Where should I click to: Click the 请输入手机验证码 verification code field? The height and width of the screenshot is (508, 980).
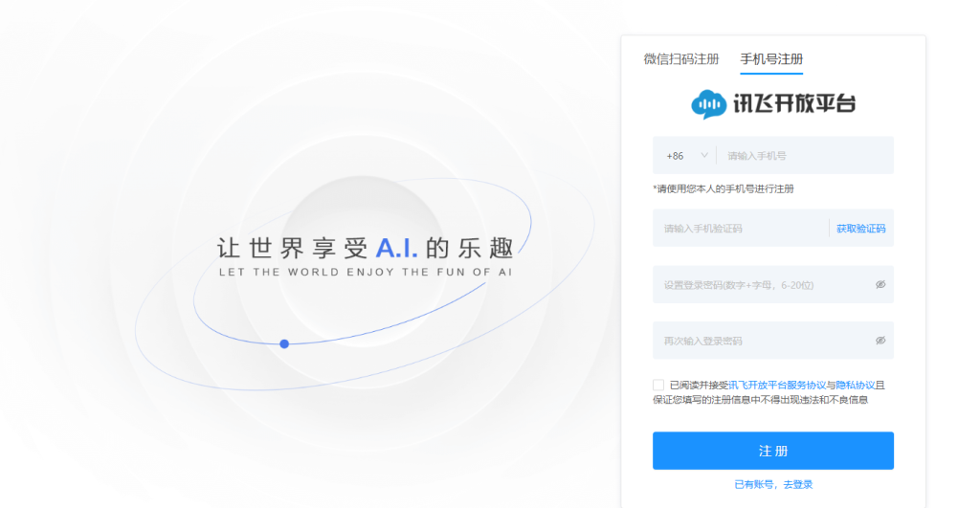pyautogui.click(x=741, y=228)
